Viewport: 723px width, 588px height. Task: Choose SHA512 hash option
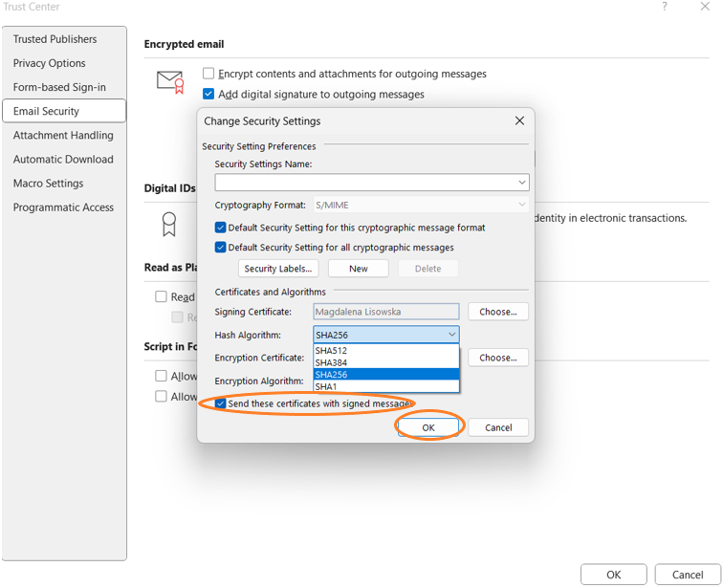386,350
